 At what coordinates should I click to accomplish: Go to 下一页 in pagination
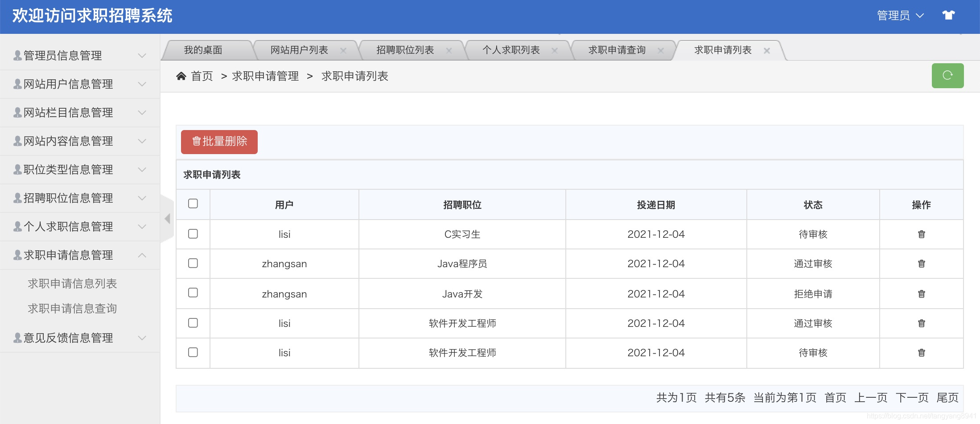912,398
